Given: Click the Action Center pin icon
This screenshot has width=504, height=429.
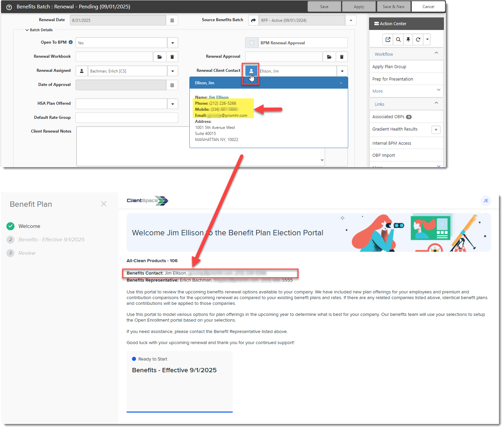Looking at the screenshot, I should (408, 40).
